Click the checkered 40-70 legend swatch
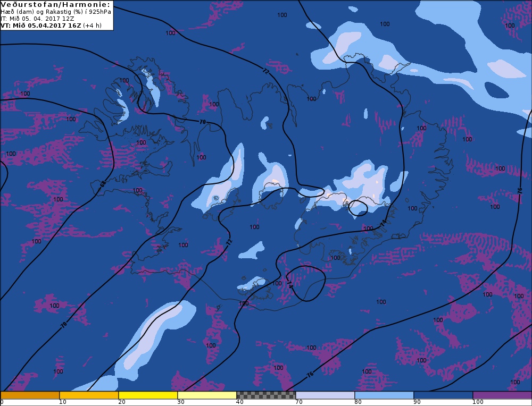 pos(266,395)
